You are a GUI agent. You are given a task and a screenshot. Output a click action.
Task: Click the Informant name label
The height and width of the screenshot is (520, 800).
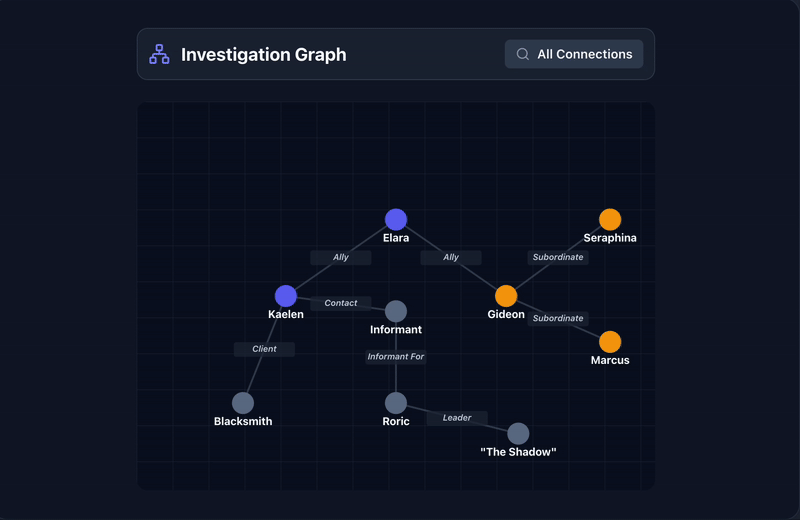point(396,330)
